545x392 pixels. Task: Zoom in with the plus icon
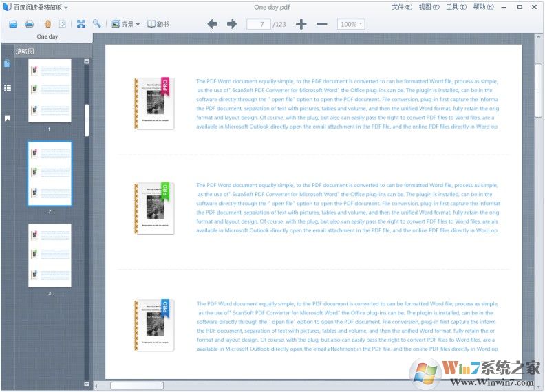pos(301,24)
